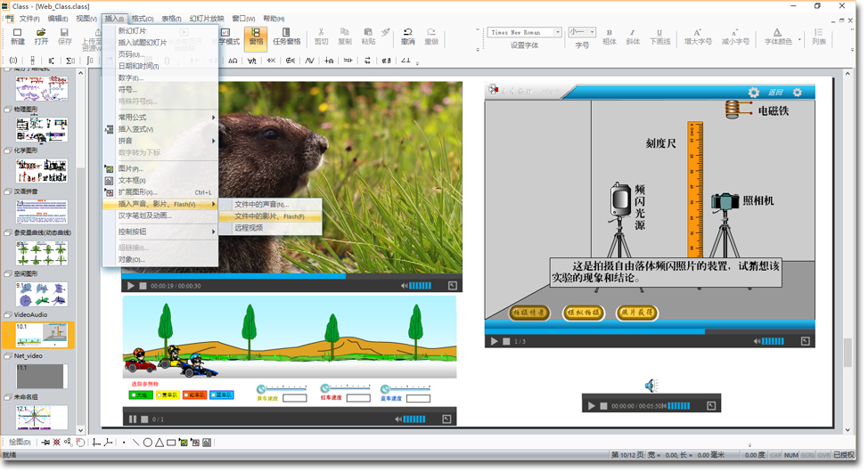This screenshot has height=472, width=868.
Task: Select slide thumbnail 10.1 in the slide panel
Action: click(x=41, y=336)
